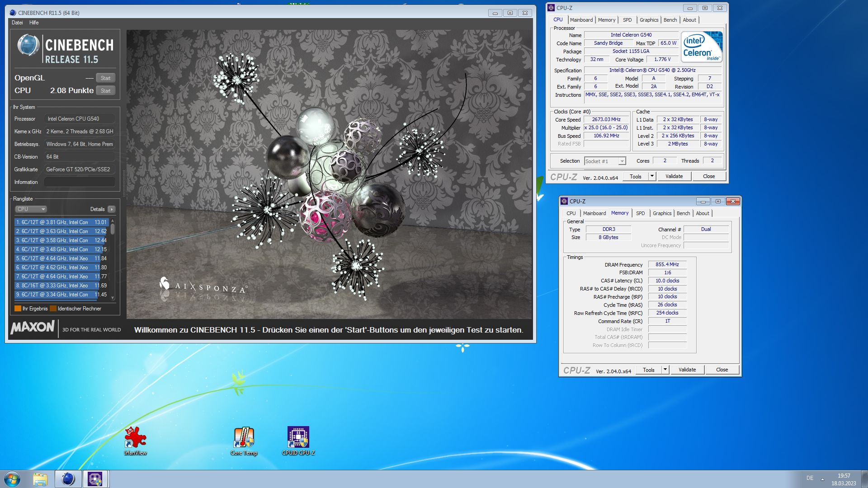The image size is (868, 488).
Task: Select ranking entry 8 8C/16T 3.33 GHz
Action: tap(61, 286)
